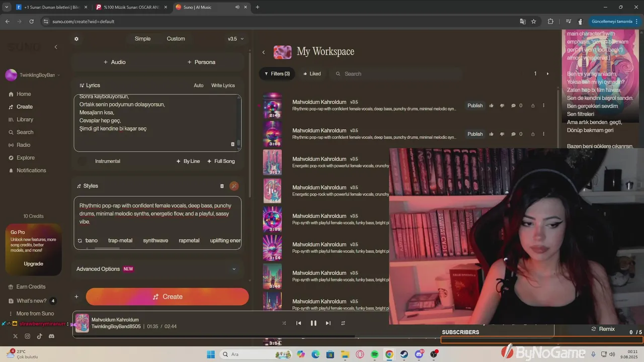Share the second Mahvoldum Kahroldum song
This screenshot has height=362, width=644.
533,134
